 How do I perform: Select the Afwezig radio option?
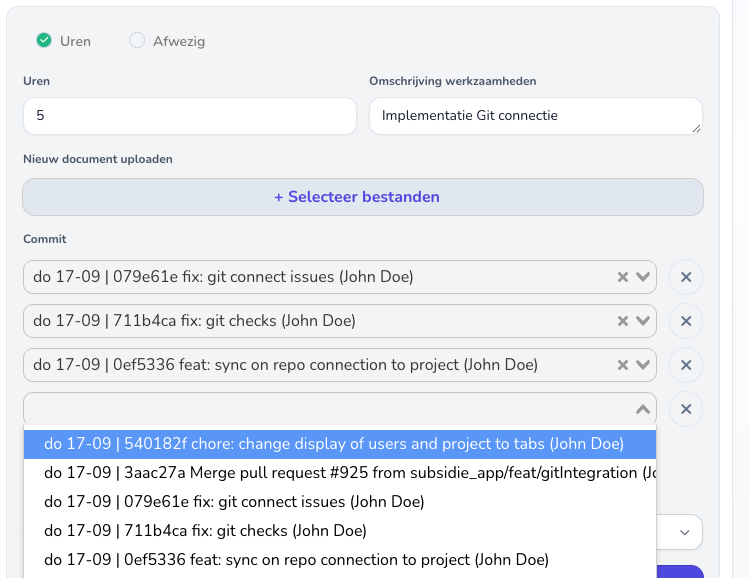coord(137,41)
